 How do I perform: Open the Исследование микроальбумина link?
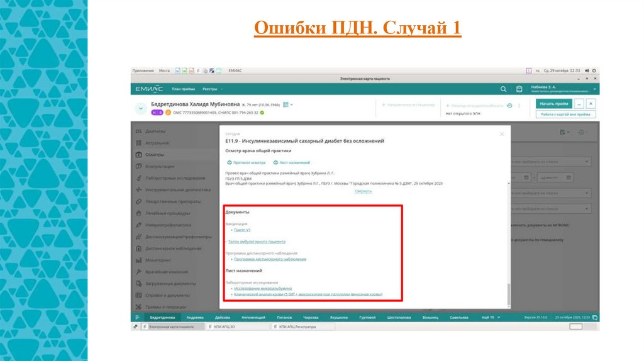263,289
